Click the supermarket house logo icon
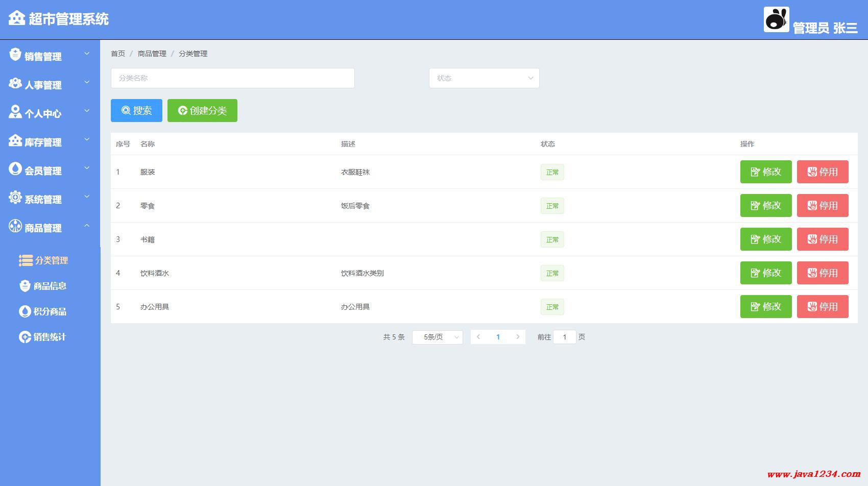The width and height of the screenshot is (868, 486). pos(16,18)
